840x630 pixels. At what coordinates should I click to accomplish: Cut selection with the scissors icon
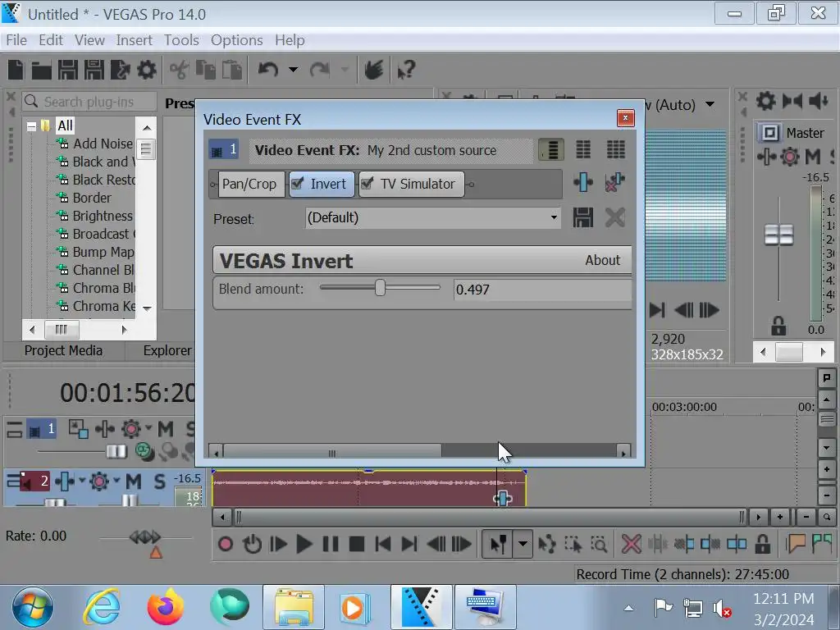click(179, 70)
